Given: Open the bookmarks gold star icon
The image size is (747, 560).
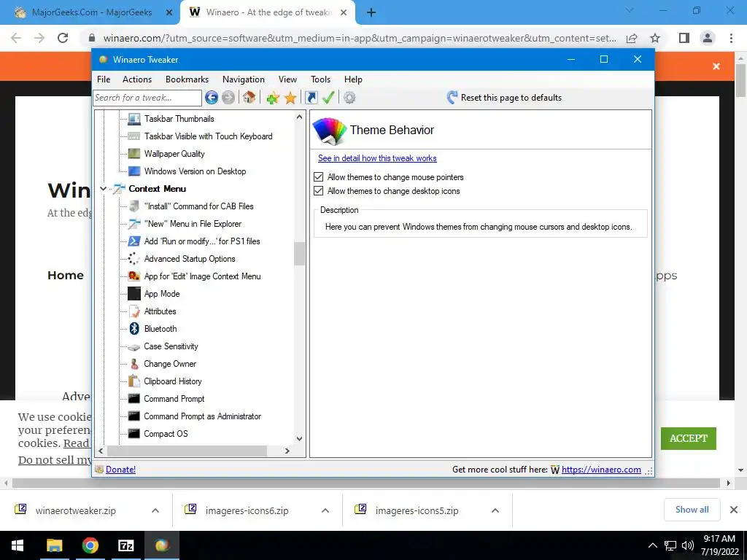Looking at the screenshot, I should [x=290, y=98].
